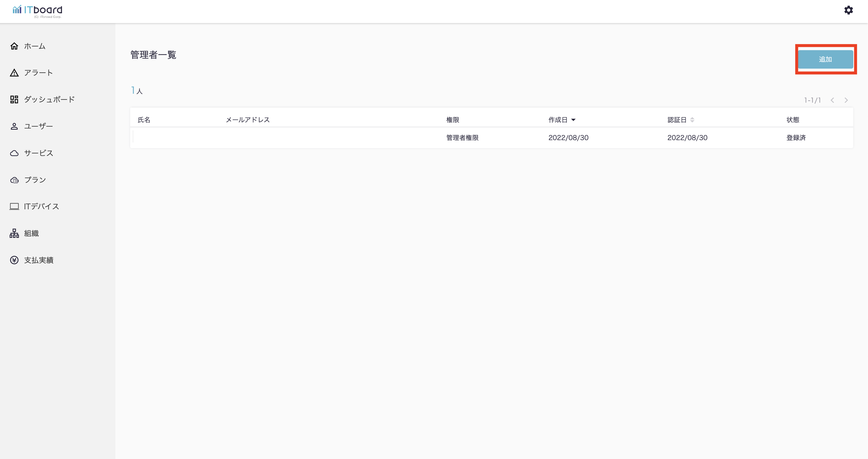Open Alerts via the warning triangle icon

click(x=14, y=73)
